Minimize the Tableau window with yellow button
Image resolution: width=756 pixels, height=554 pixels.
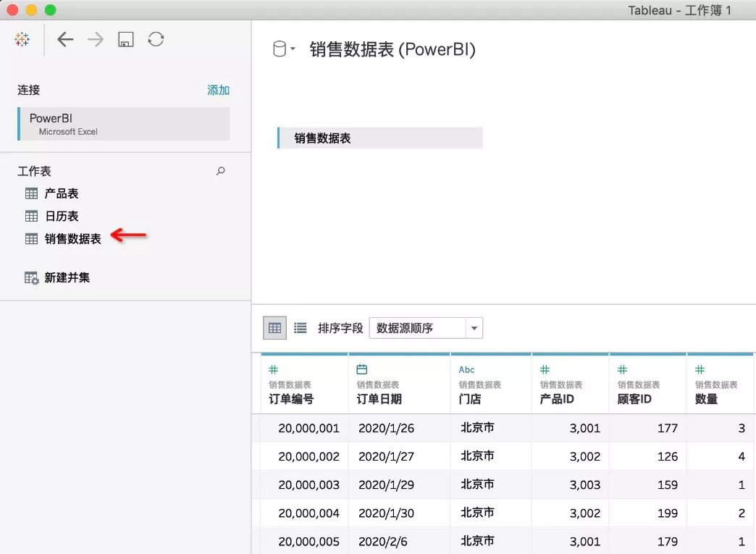pos(31,9)
